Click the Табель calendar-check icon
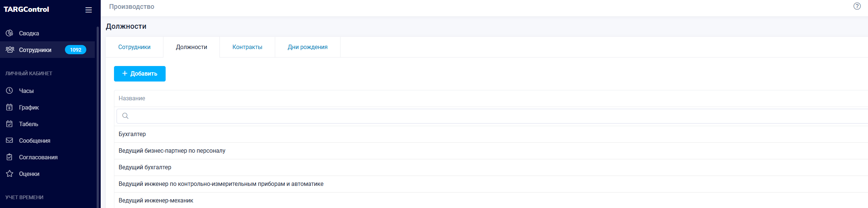This screenshot has height=208, width=868. click(x=10, y=124)
